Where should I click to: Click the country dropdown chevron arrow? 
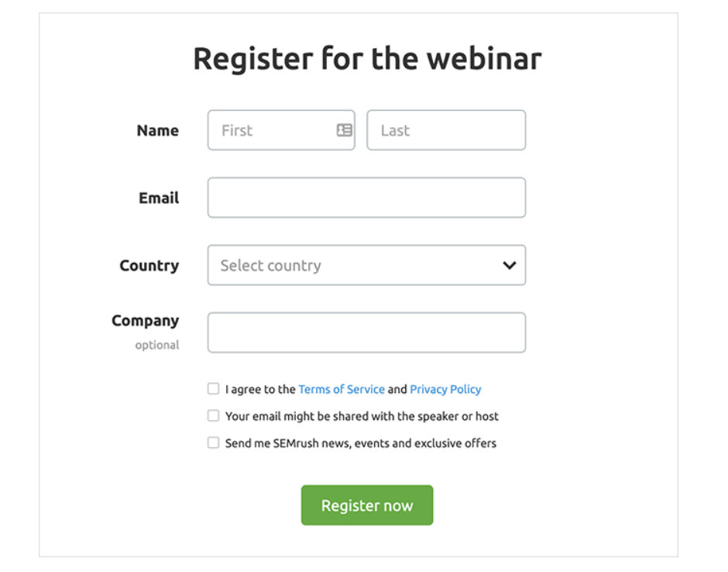tap(509, 265)
